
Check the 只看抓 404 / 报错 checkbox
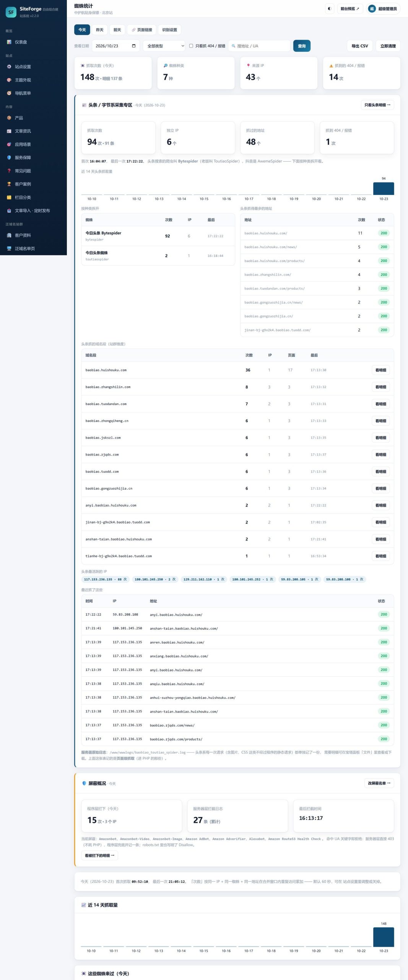[191, 46]
